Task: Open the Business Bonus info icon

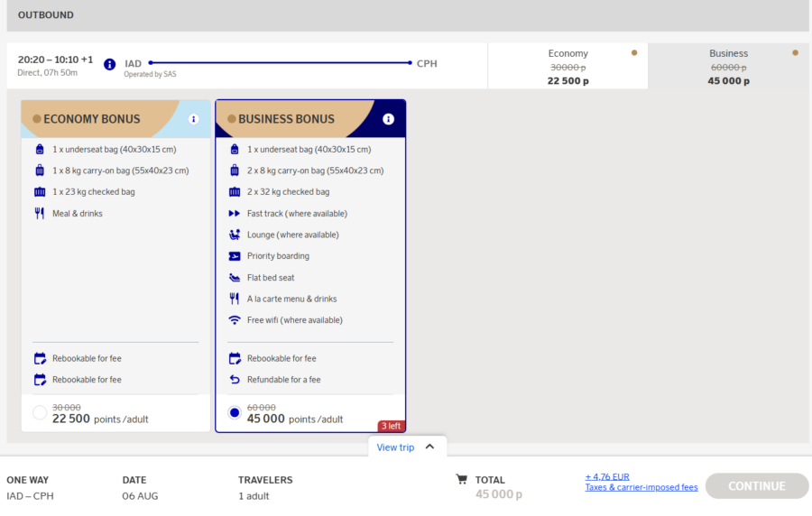Action: pos(388,119)
